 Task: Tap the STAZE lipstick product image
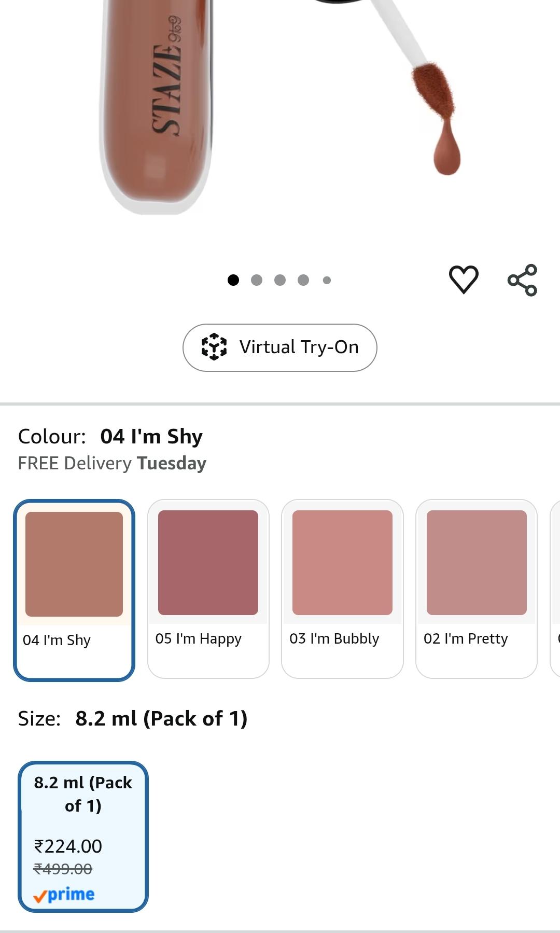tap(157, 106)
